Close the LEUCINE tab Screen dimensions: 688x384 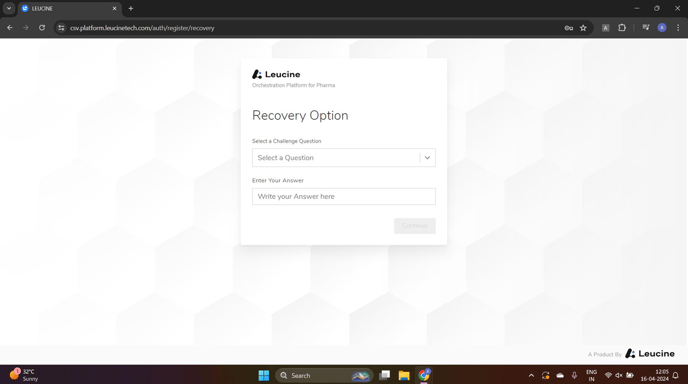coord(115,8)
